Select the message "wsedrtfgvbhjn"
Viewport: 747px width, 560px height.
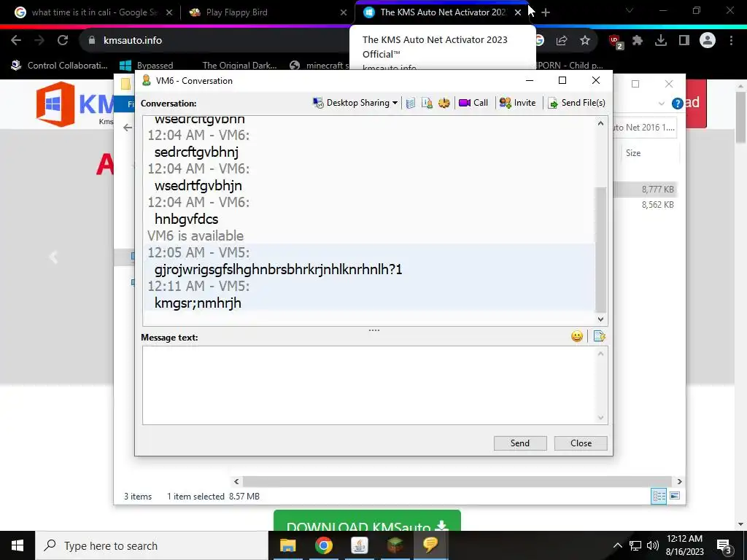pyautogui.click(x=198, y=186)
